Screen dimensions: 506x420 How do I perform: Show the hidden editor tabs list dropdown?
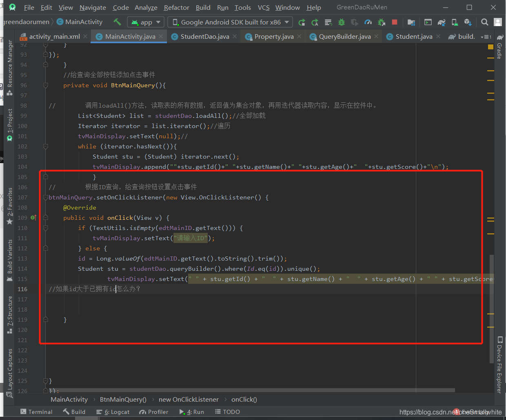[x=486, y=37]
